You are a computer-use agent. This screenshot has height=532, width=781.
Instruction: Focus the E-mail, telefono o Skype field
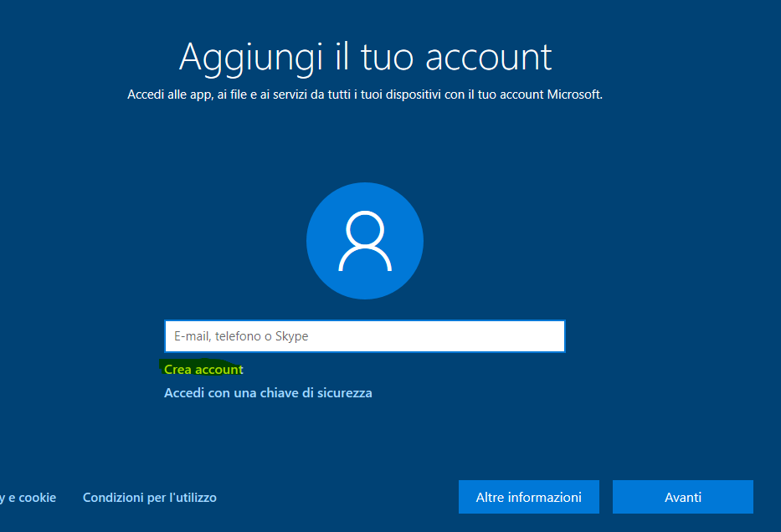(365, 336)
